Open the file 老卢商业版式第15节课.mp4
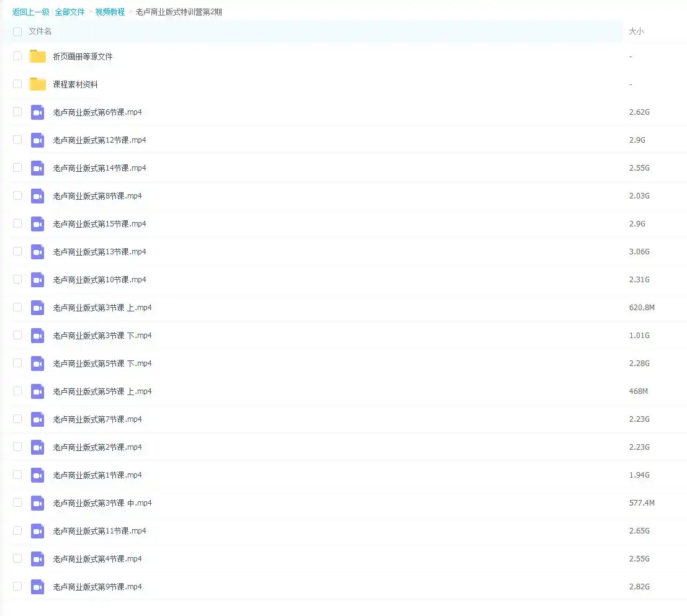687x616 pixels. (x=99, y=224)
